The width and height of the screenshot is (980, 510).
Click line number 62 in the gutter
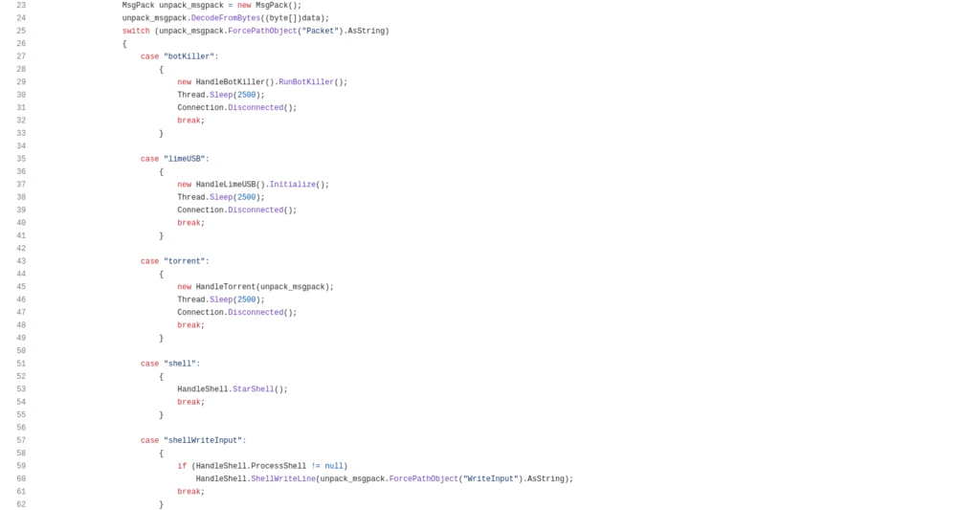pyautogui.click(x=21, y=504)
